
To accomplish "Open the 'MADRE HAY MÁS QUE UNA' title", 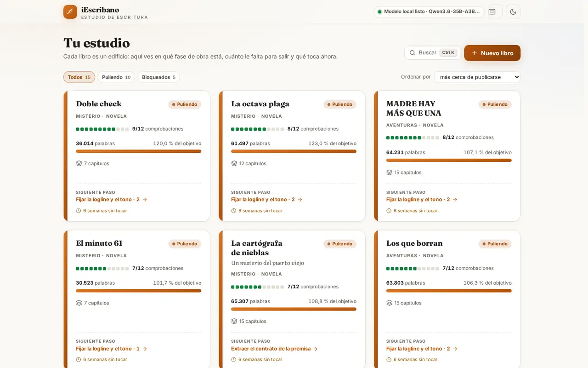I will [414, 109].
